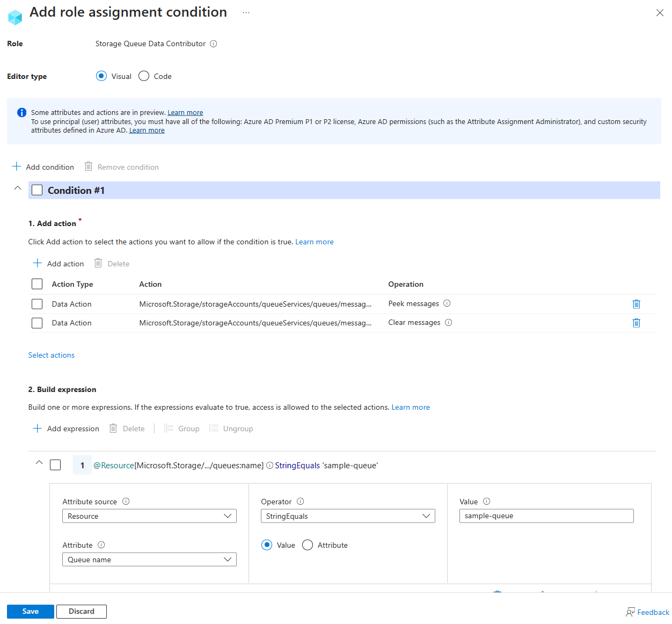Collapse the Condition #1 section
Viewport: 672px width, 624px height.
(18, 188)
